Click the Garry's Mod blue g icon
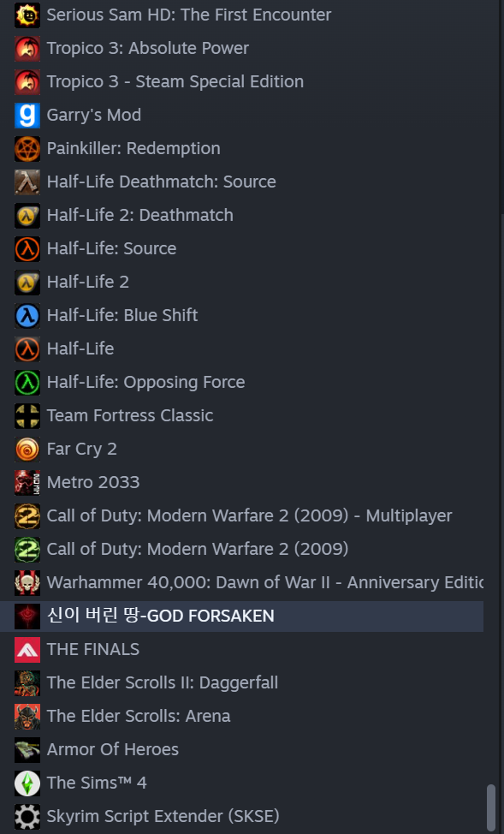The height and width of the screenshot is (834, 504). [27, 116]
